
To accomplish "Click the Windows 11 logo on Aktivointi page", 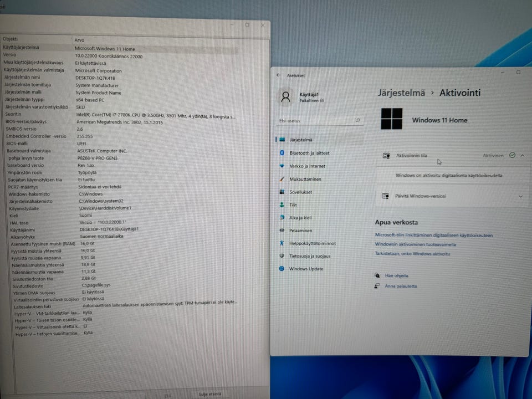I will [x=391, y=119].
